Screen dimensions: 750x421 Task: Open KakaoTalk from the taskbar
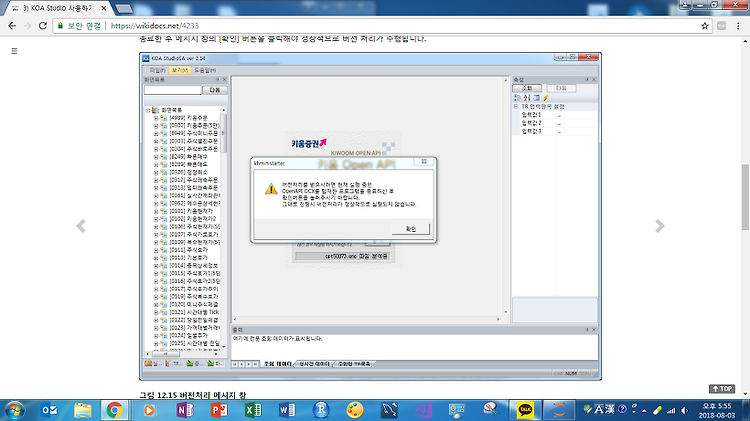click(x=525, y=410)
